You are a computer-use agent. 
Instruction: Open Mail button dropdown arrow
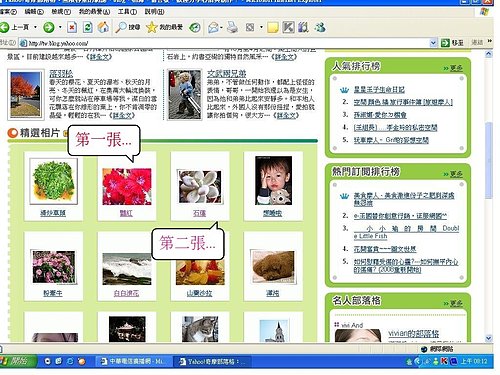pos(221,27)
